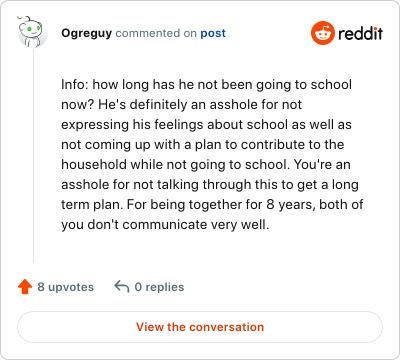This screenshot has height=360, width=400.
Task: Open Ogreguy's user profile name
Action: point(87,33)
